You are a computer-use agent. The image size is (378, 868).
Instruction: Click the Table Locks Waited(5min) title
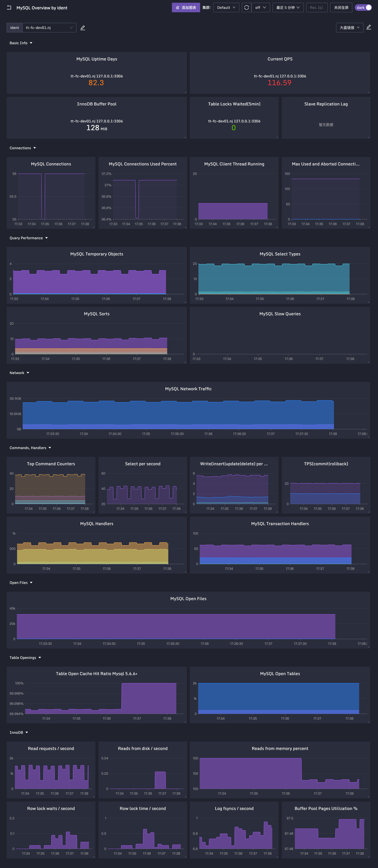point(234,104)
